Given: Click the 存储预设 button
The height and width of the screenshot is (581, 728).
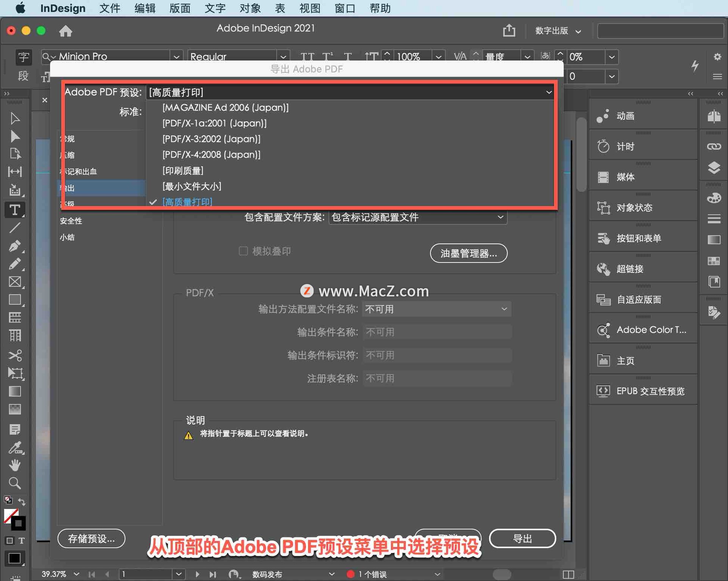Looking at the screenshot, I should pyautogui.click(x=91, y=538).
